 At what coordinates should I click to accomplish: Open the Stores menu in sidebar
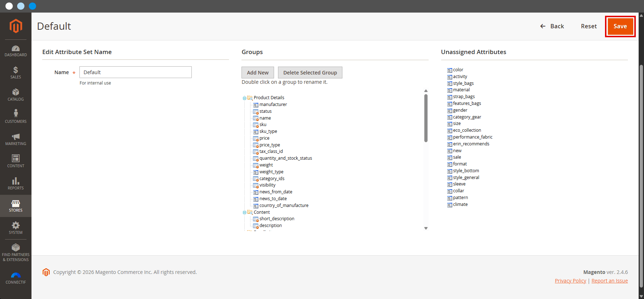click(16, 206)
